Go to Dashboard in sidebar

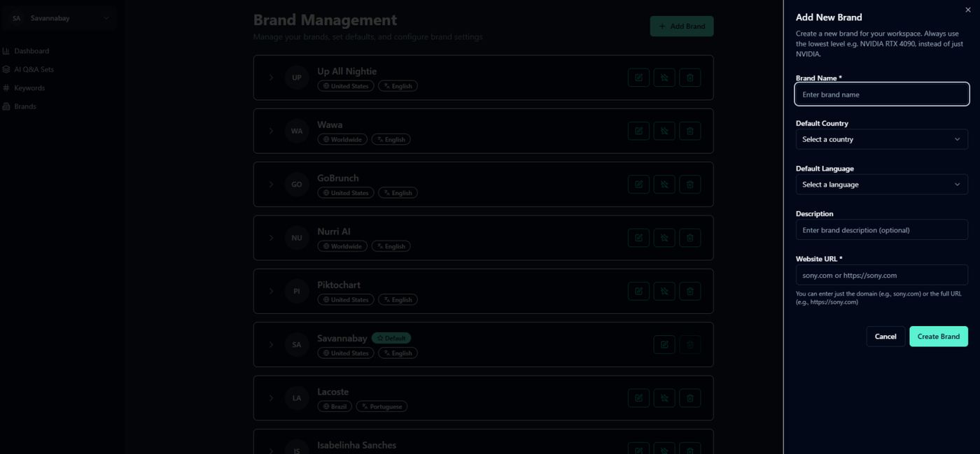[31, 51]
